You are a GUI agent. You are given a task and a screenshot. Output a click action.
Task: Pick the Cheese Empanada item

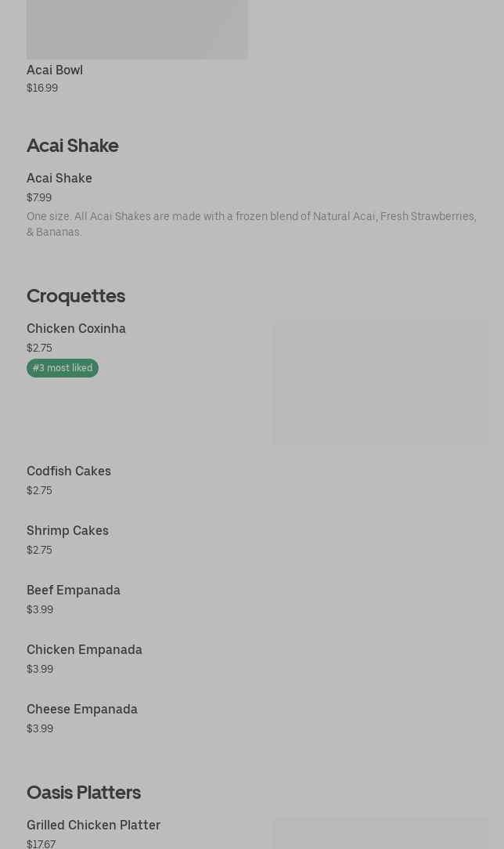(82, 709)
